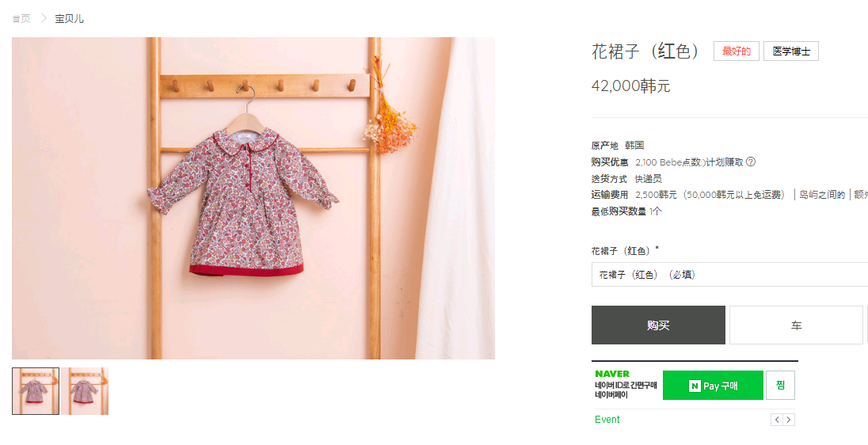Click the 岛屿之间的 shipping info link
The width and height of the screenshot is (868, 445).
click(x=822, y=195)
